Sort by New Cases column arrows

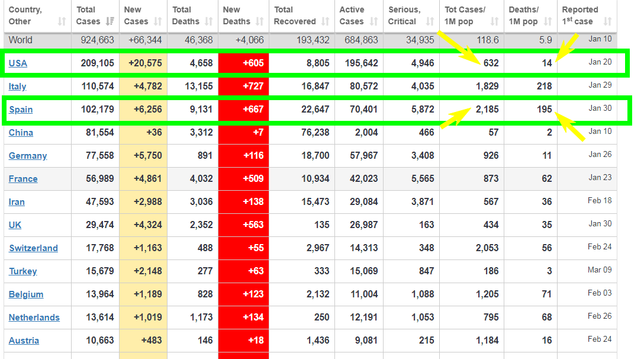click(158, 21)
